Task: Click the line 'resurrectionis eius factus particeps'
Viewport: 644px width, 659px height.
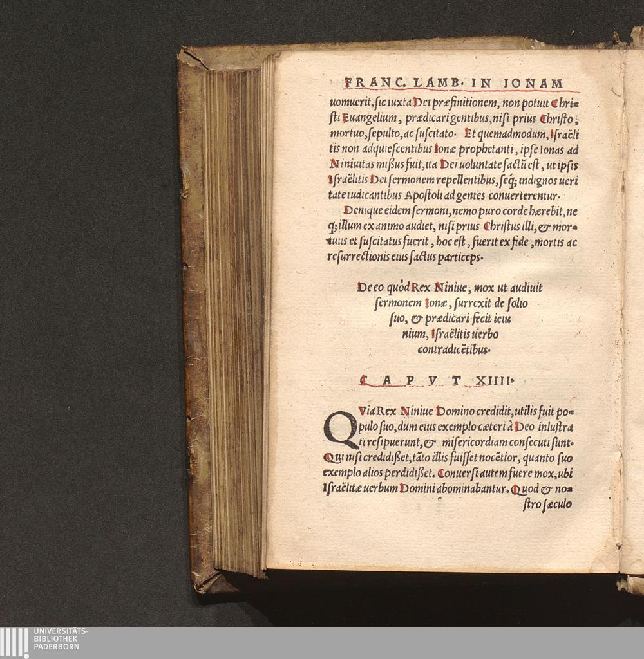Action: (x=405, y=257)
